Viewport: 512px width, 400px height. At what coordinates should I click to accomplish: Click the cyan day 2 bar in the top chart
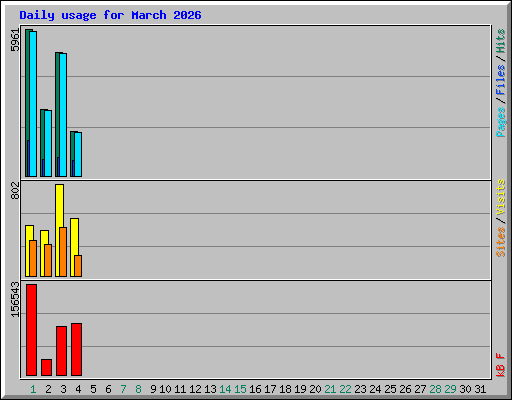point(48,143)
